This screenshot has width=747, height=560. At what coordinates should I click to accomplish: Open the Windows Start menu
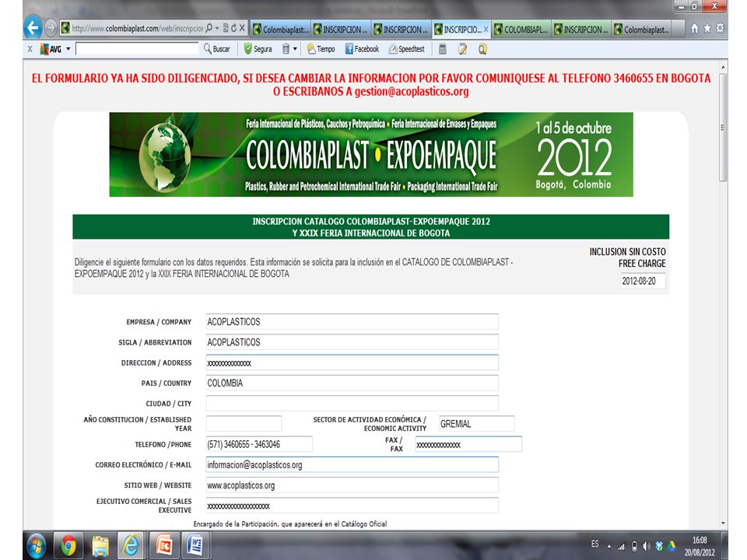[37, 546]
